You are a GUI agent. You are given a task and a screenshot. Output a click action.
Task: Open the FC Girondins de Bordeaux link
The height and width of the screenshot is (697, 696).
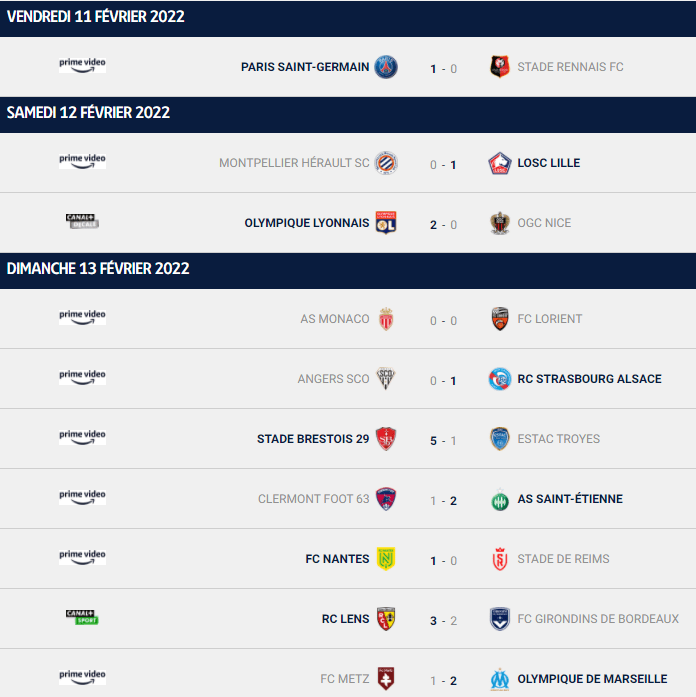(x=598, y=619)
